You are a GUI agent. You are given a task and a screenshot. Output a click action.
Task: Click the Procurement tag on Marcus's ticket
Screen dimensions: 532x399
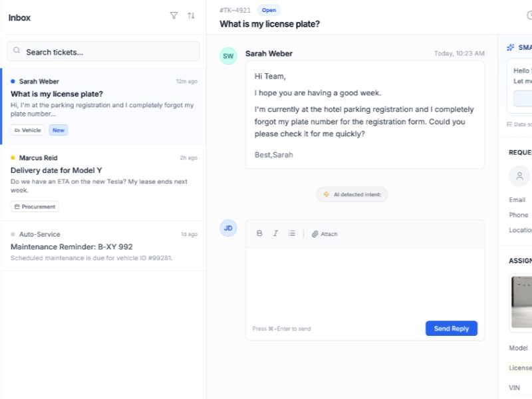point(35,207)
